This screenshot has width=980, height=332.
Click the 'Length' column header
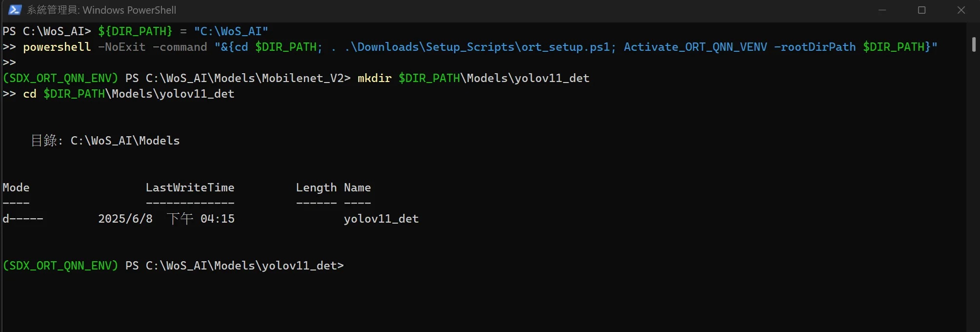[316, 187]
